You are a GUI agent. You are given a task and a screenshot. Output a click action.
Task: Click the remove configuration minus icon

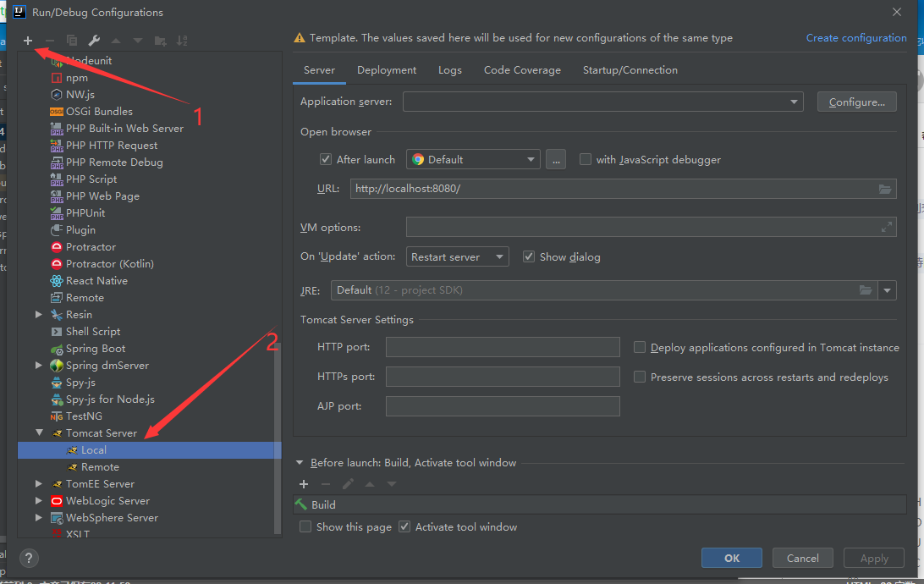[49, 41]
